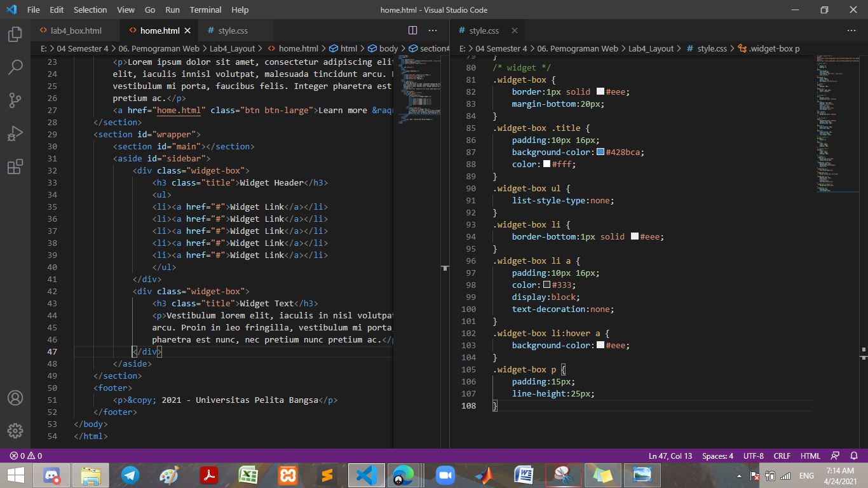Open Microsoft Word from the taskbar
The height and width of the screenshot is (488, 868).
[x=524, y=475]
